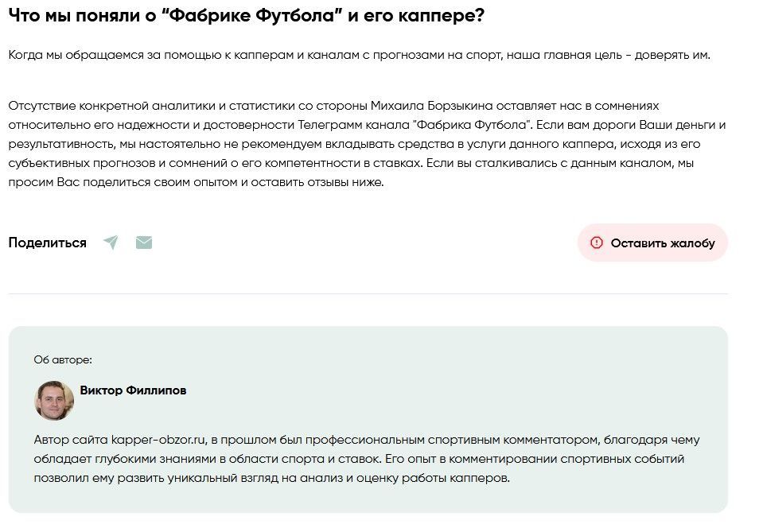
Task: Open author Виктор Филлипов's avatar photo
Action: 54,400
